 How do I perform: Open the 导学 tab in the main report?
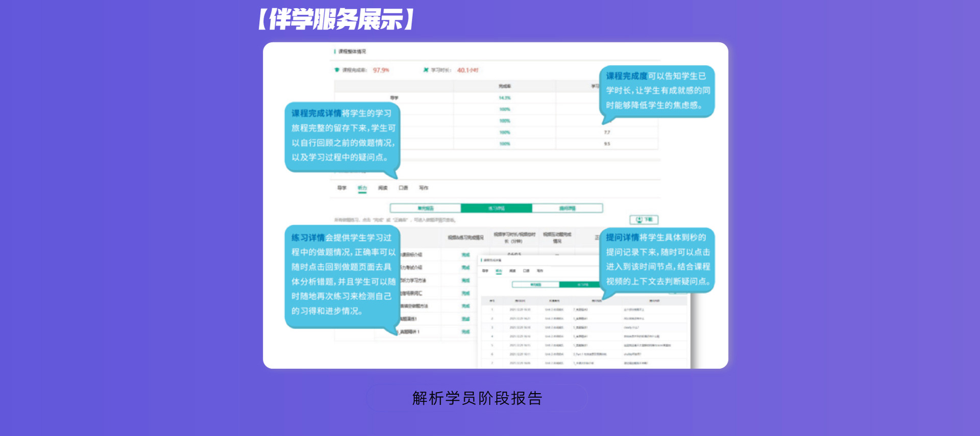341,188
